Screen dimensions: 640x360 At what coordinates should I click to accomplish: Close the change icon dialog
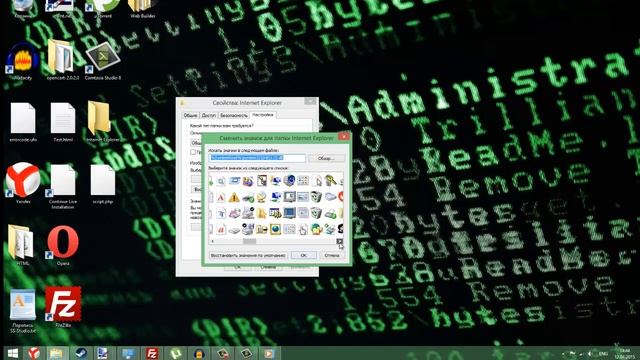344,137
